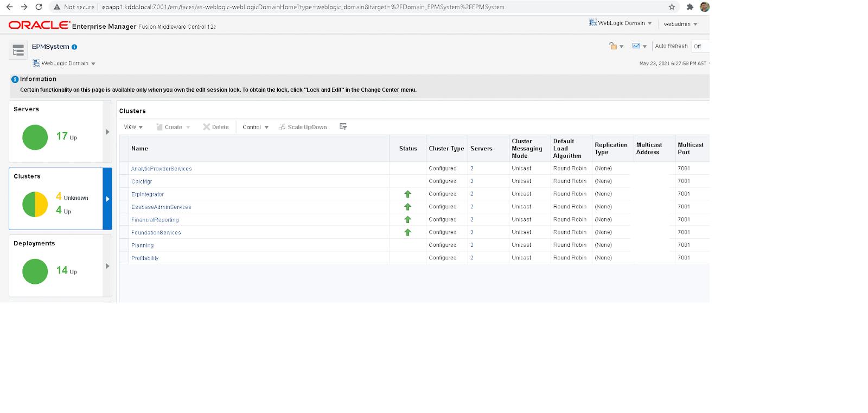The width and height of the screenshot is (868, 413).
Task: Click the Detach table icon
Action: pyautogui.click(x=343, y=126)
